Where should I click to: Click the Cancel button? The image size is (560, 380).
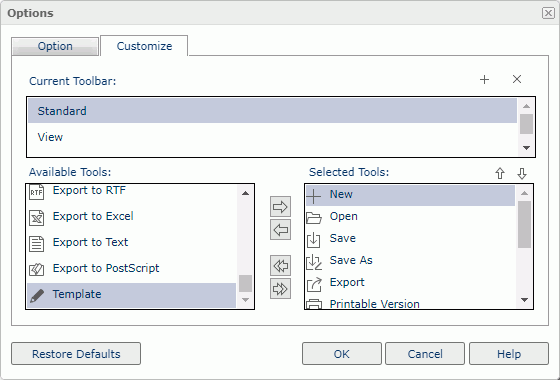425,354
